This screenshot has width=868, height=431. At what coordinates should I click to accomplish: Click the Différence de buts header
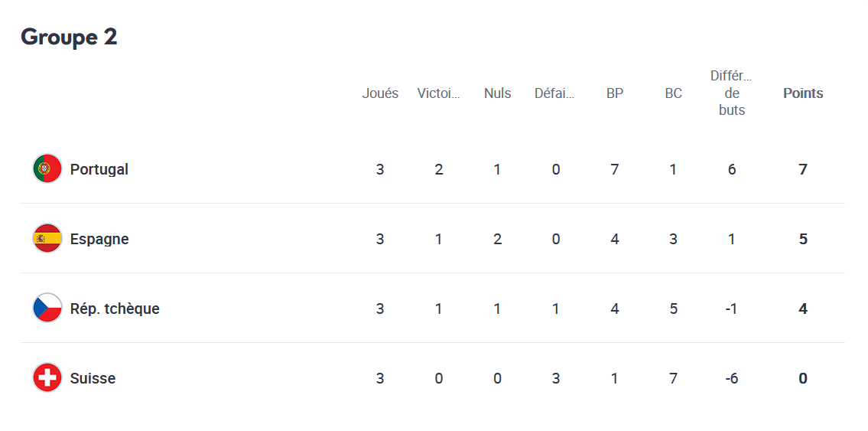click(x=732, y=93)
